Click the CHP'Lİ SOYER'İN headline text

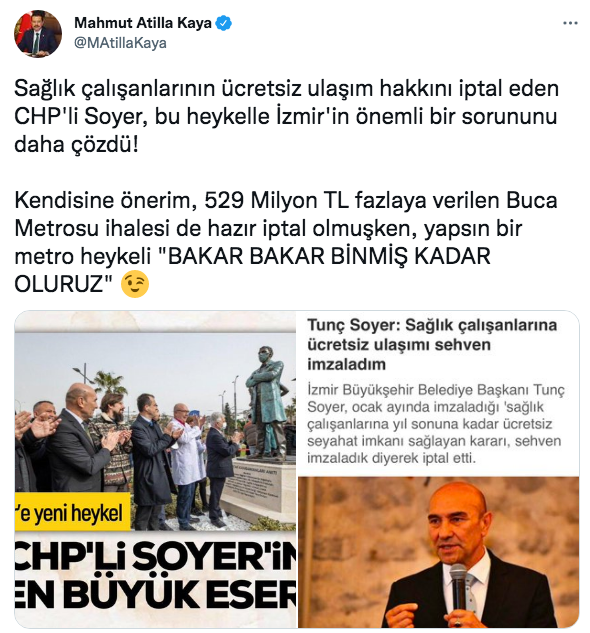coord(155,558)
